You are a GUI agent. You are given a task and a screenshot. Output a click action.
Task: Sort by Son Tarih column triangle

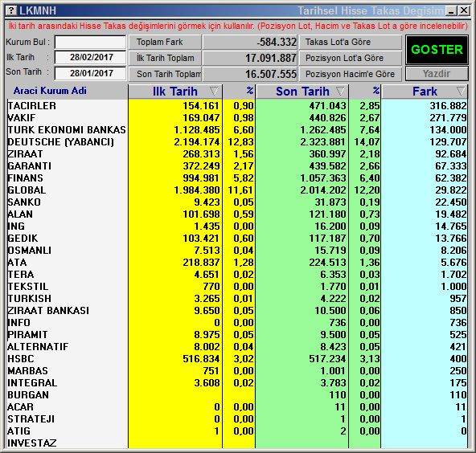pos(340,91)
